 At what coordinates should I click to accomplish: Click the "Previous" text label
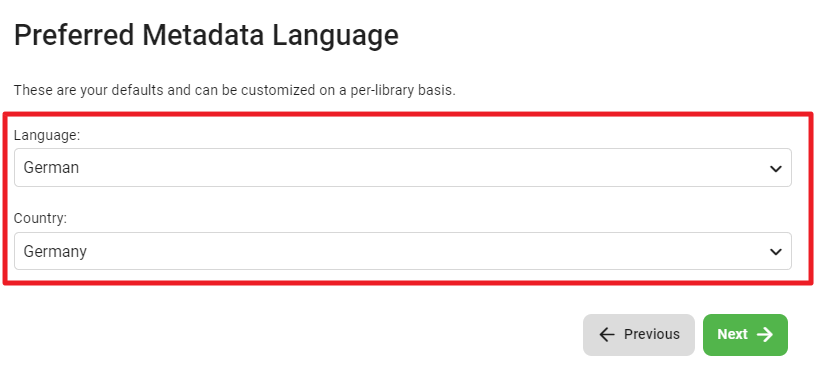[652, 335]
